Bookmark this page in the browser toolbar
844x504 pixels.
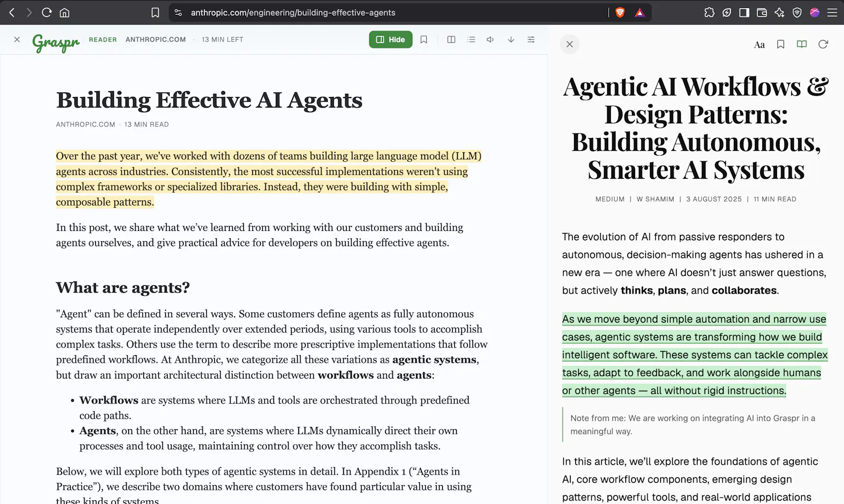pos(155,13)
